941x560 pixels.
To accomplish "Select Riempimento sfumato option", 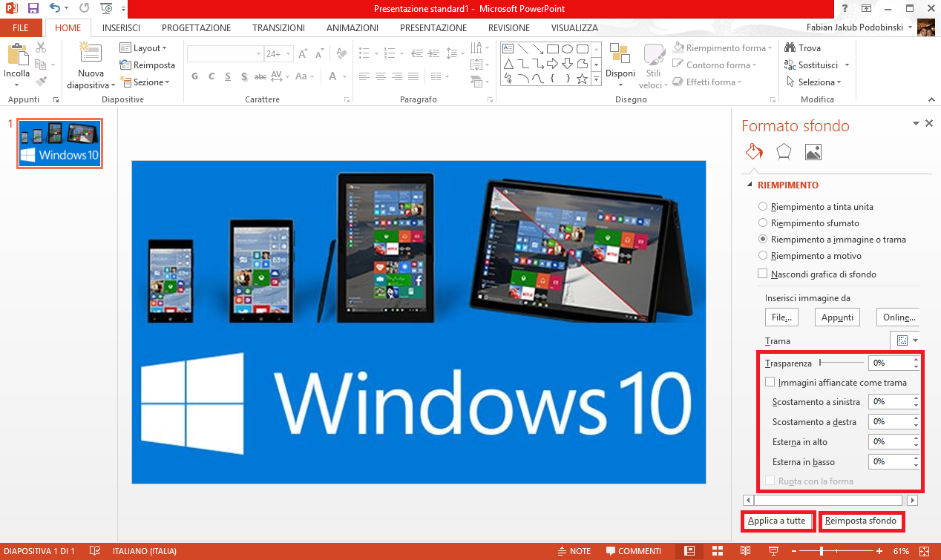I will pyautogui.click(x=762, y=223).
